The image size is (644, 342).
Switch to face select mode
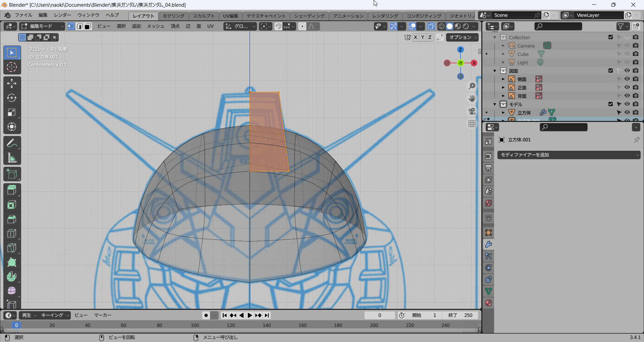(88, 26)
